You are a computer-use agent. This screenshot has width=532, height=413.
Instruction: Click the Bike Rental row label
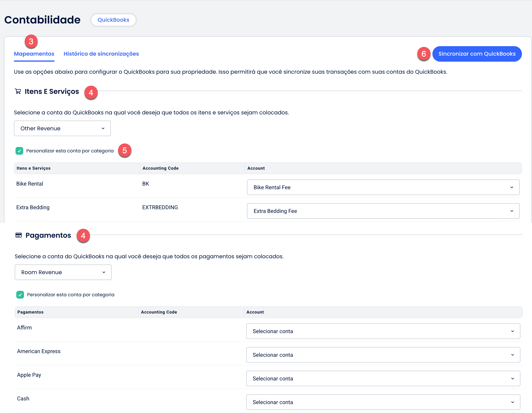click(x=30, y=184)
